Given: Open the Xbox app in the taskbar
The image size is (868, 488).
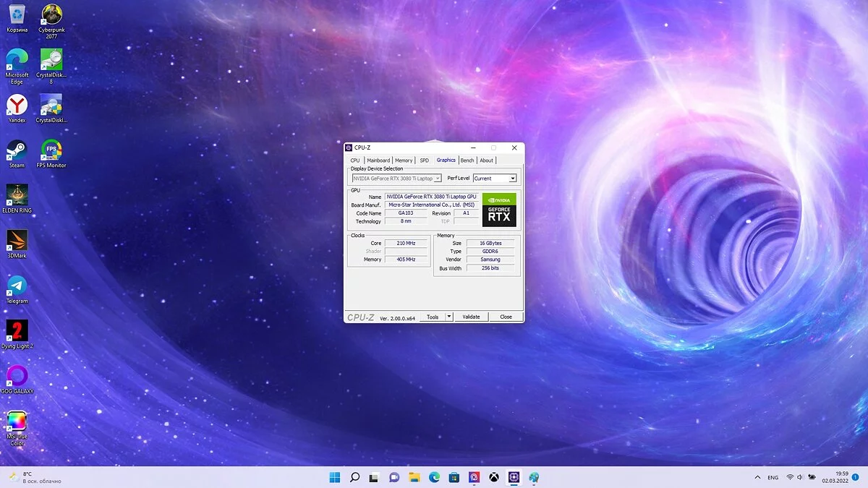Looking at the screenshot, I should click(x=493, y=477).
